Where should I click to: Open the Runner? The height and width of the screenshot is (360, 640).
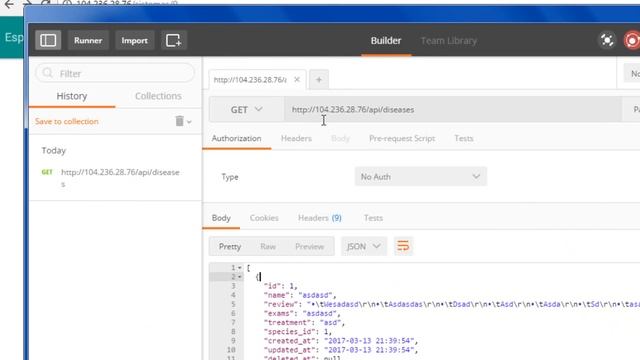point(88,40)
